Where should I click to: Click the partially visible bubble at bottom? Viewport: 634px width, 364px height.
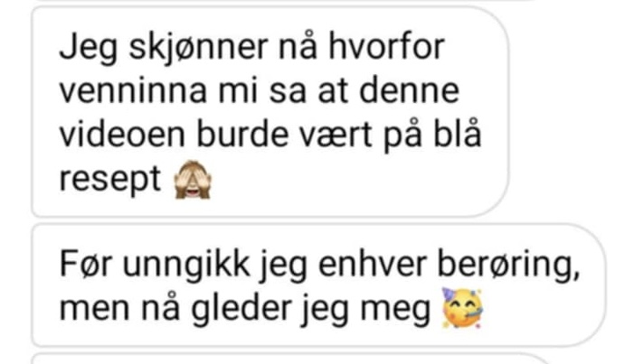(x=291, y=358)
